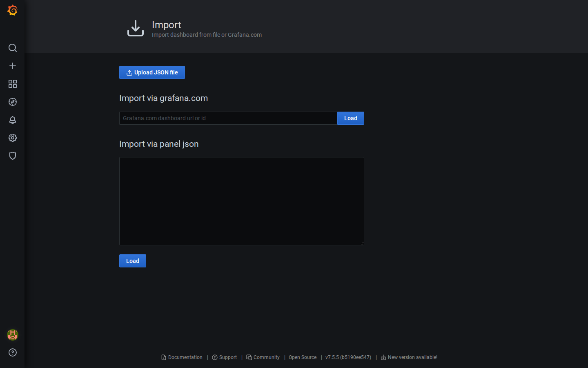Screen dimensions: 588x368
Task: Open the Documentation footer link
Action: [182, 357]
